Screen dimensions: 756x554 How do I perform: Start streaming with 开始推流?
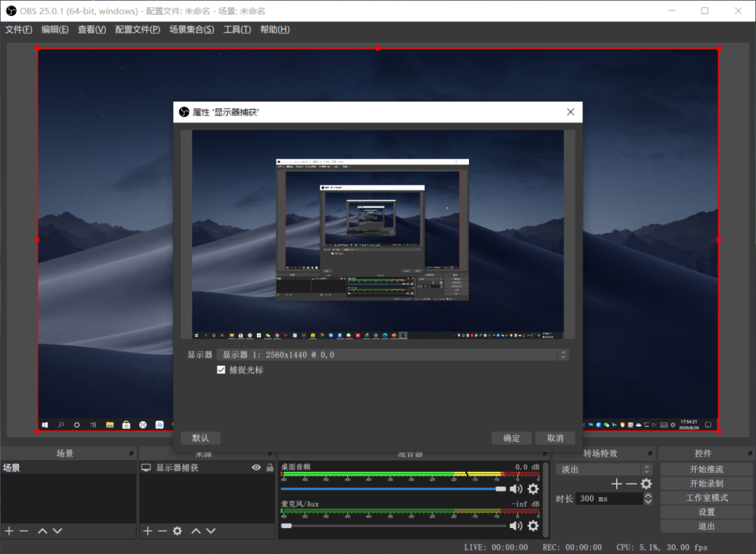[x=706, y=469]
